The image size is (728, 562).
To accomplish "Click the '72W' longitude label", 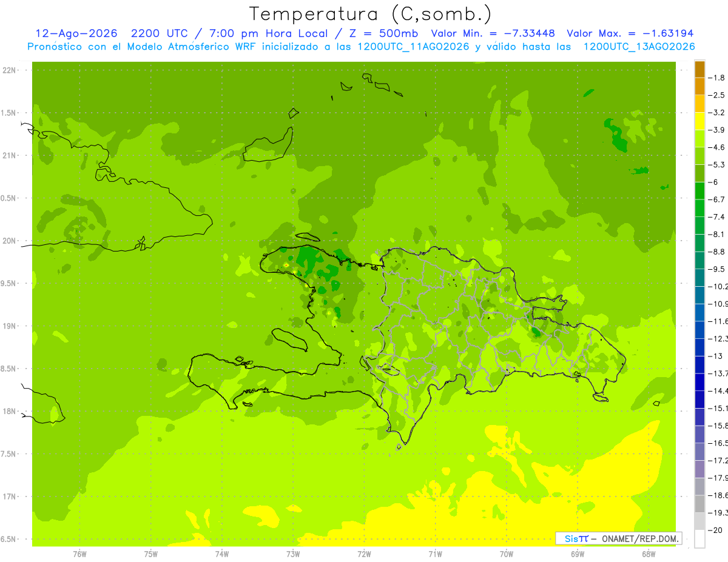I will (x=364, y=554).
